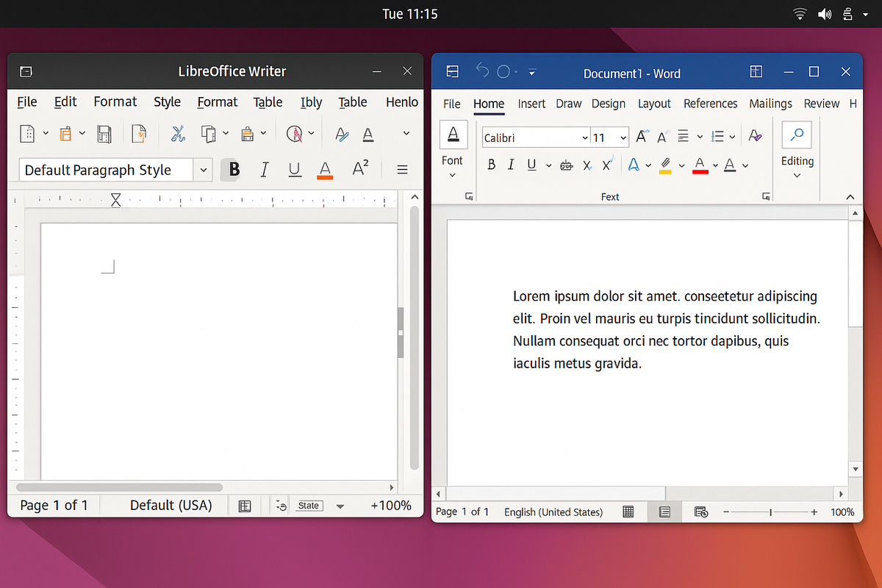Click the Strikethrough icon in Word ribbon

click(x=566, y=165)
